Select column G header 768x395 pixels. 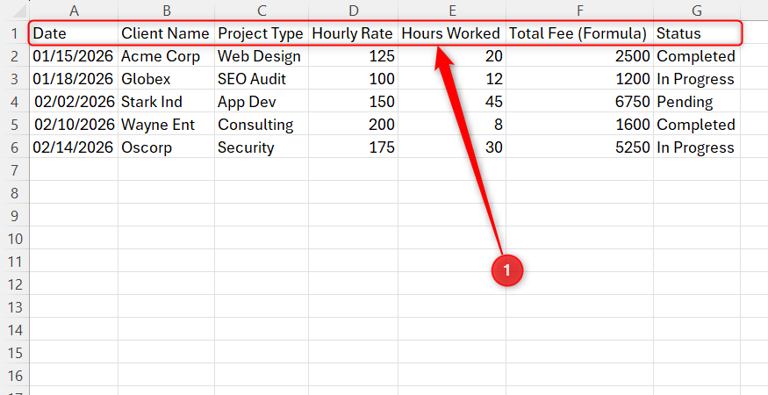point(697,10)
